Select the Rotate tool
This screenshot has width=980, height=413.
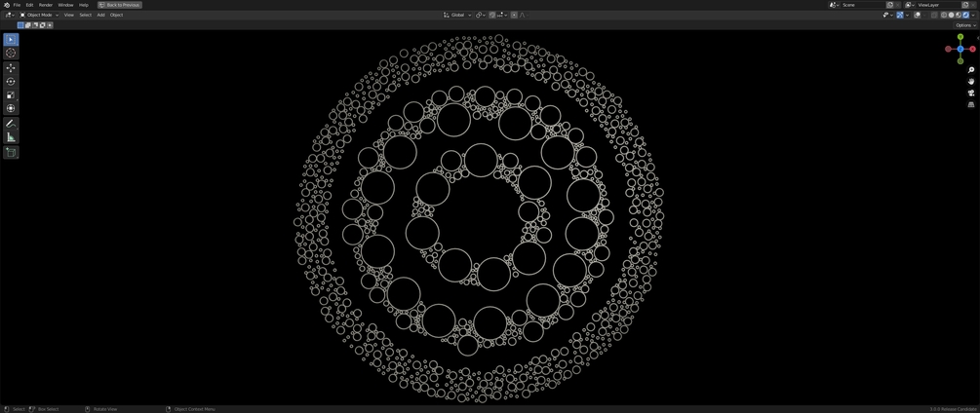[x=11, y=81]
